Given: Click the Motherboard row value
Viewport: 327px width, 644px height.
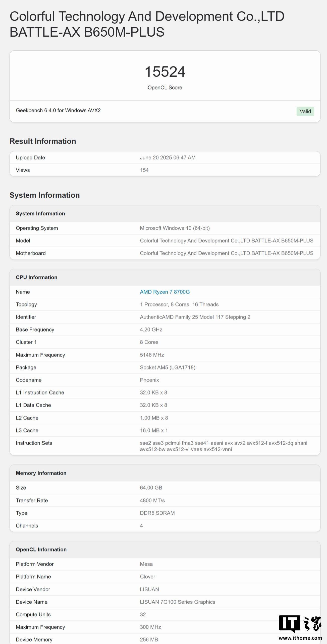Looking at the screenshot, I should [227, 253].
